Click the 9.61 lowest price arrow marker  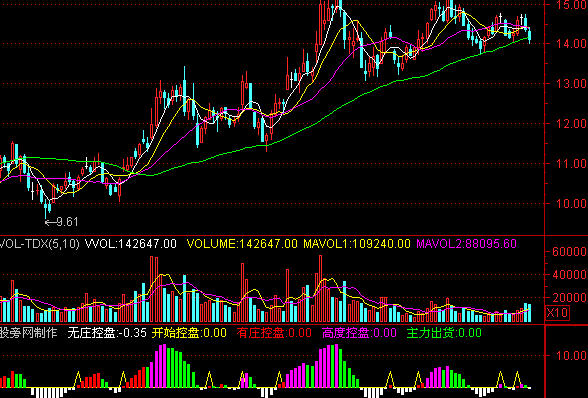(x=62, y=222)
